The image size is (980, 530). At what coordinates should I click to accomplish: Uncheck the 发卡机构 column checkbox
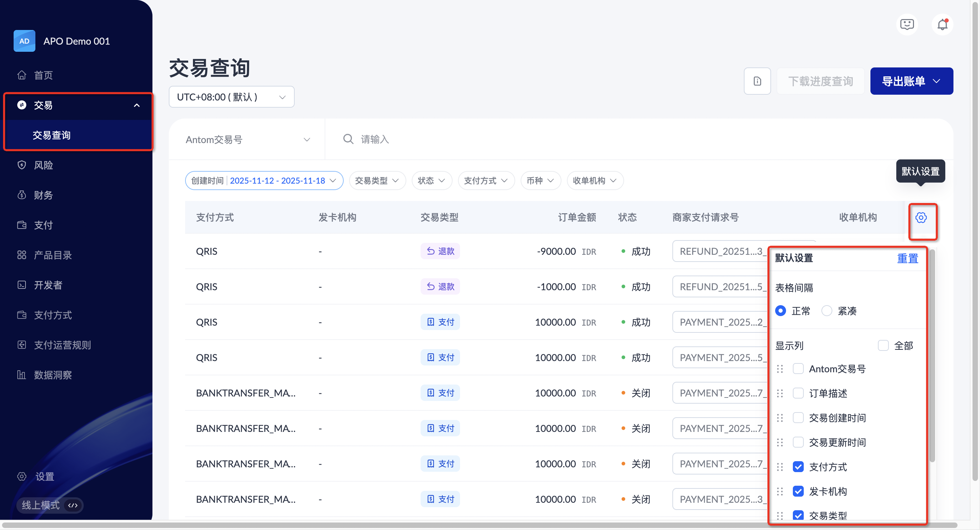tap(798, 492)
